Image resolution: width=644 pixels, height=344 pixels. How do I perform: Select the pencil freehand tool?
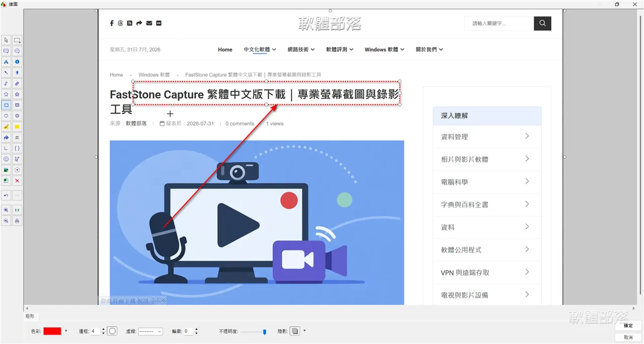(6, 83)
